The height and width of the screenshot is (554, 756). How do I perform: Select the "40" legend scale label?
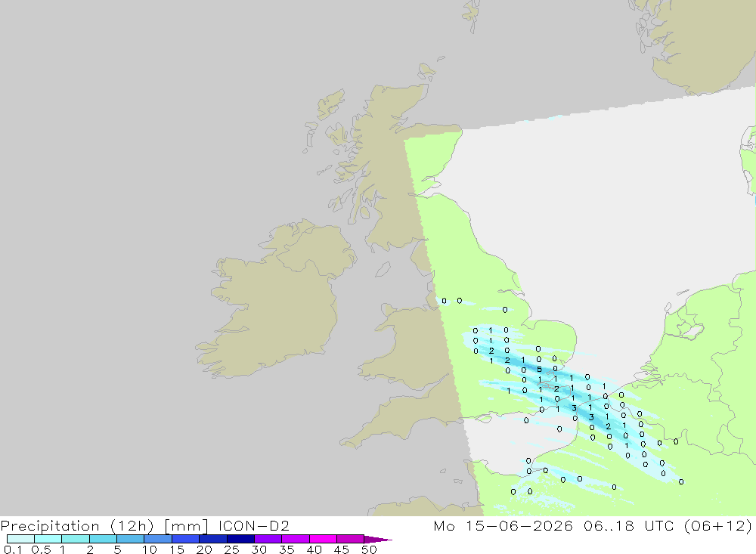coord(314,549)
